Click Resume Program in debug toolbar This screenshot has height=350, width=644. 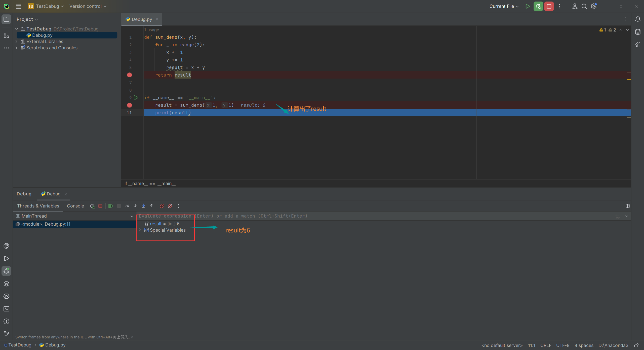[110, 206]
